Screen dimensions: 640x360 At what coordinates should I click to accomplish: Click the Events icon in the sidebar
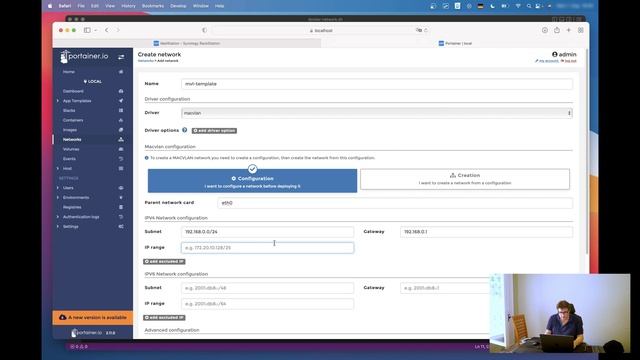(x=121, y=159)
